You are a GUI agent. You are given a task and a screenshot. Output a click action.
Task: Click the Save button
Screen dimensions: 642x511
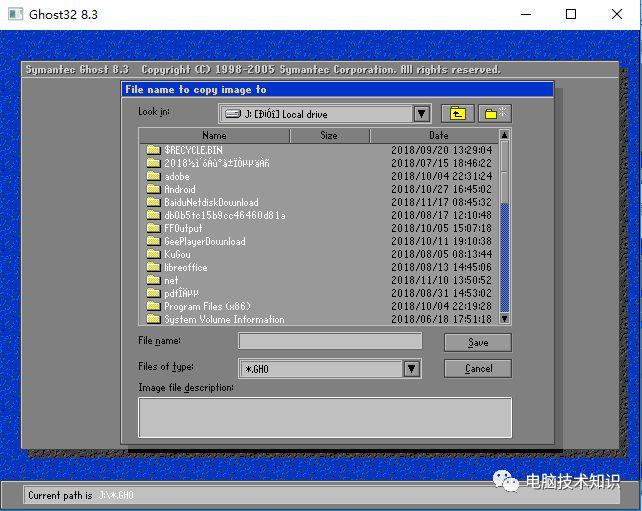[x=478, y=342]
